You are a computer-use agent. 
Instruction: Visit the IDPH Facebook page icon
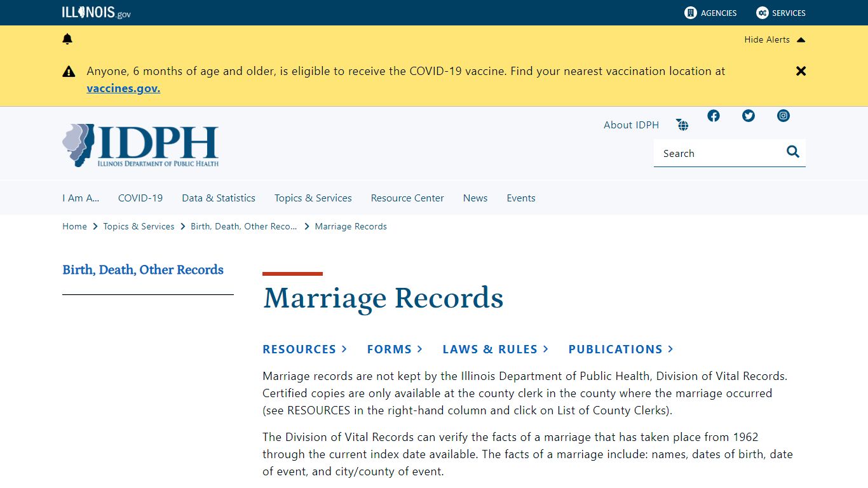[x=714, y=116]
